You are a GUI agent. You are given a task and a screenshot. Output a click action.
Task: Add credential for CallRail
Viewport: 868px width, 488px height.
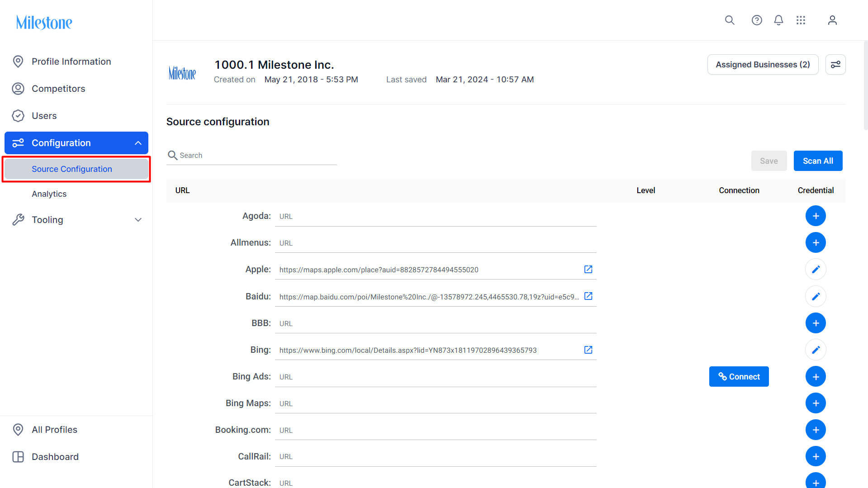[x=816, y=456]
